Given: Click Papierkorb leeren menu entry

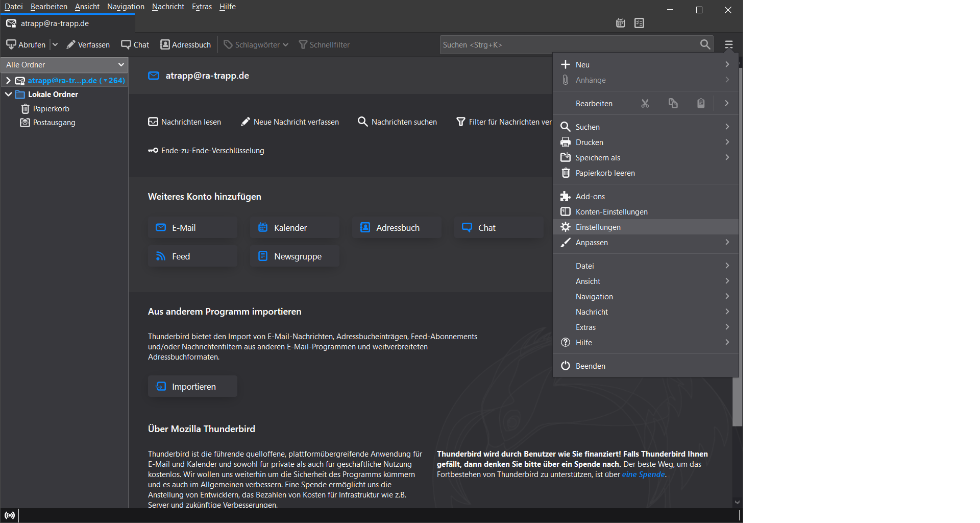Looking at the screenshot, I should (646, 173).
